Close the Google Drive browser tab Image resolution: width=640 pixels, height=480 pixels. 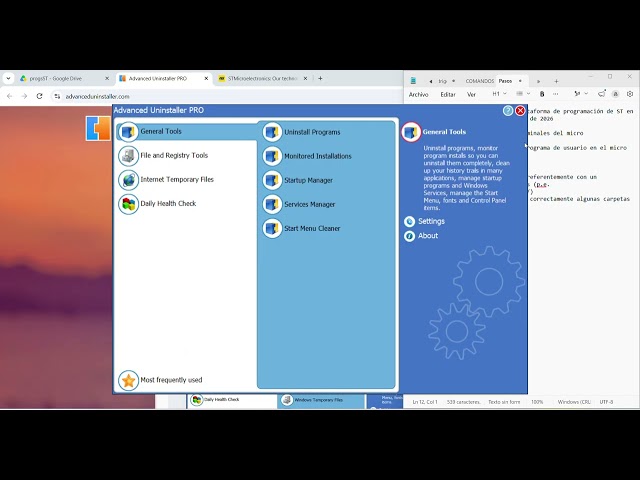[107, 78]
